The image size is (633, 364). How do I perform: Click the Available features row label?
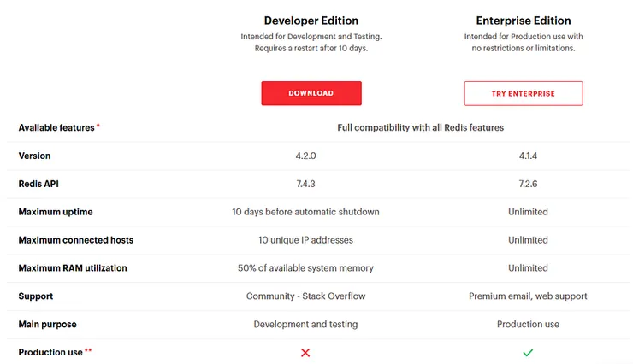[x=56, y=127]
